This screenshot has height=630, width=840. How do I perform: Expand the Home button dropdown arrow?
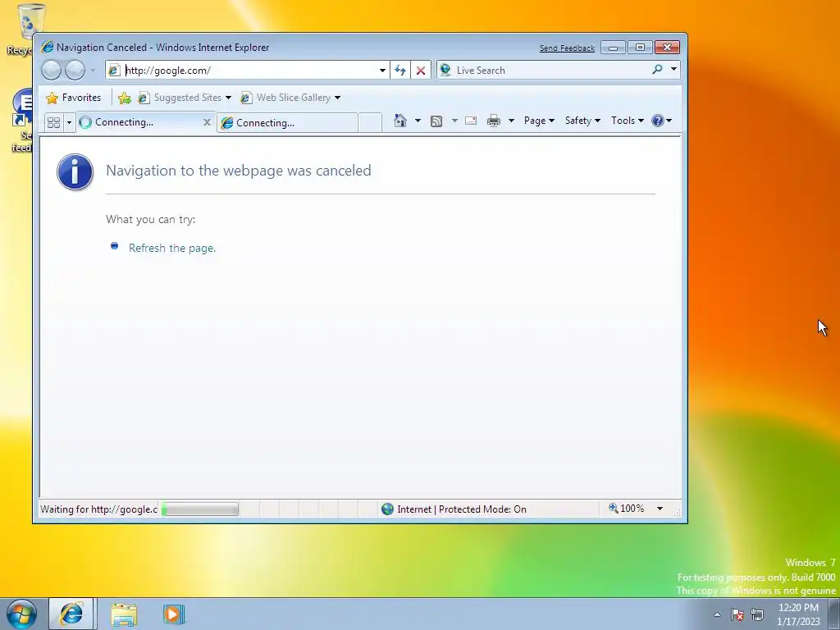[418, 121]
